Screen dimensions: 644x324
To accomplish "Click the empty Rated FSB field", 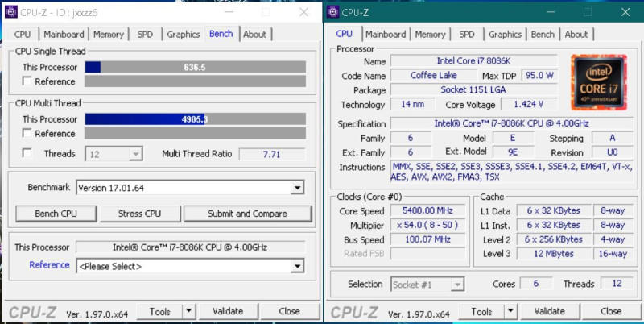I will coord(427,254).
